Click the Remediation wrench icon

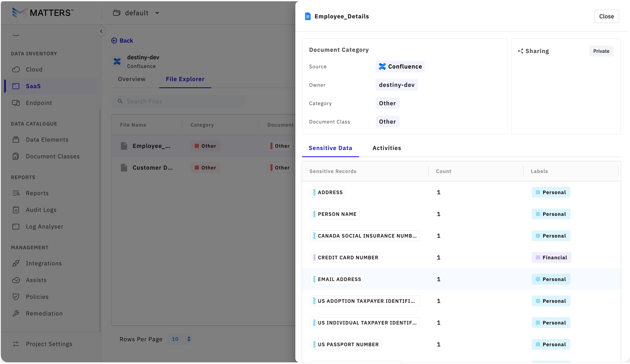tap(16, 313)
